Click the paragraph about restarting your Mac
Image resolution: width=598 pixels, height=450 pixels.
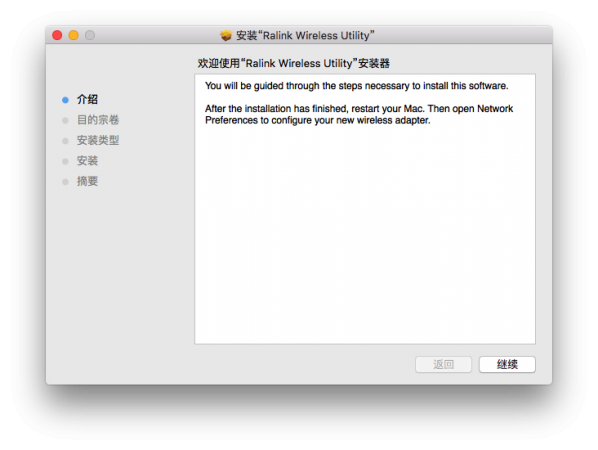pos(359,114)
